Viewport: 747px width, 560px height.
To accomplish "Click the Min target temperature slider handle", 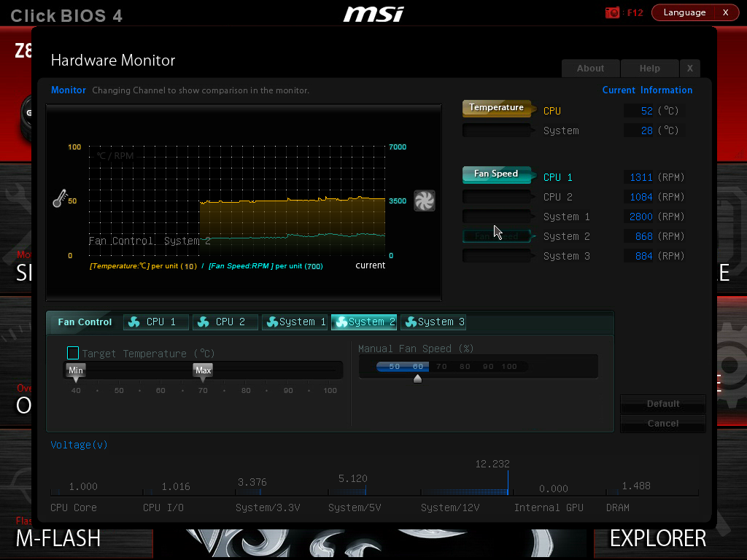I will (76, 371).
